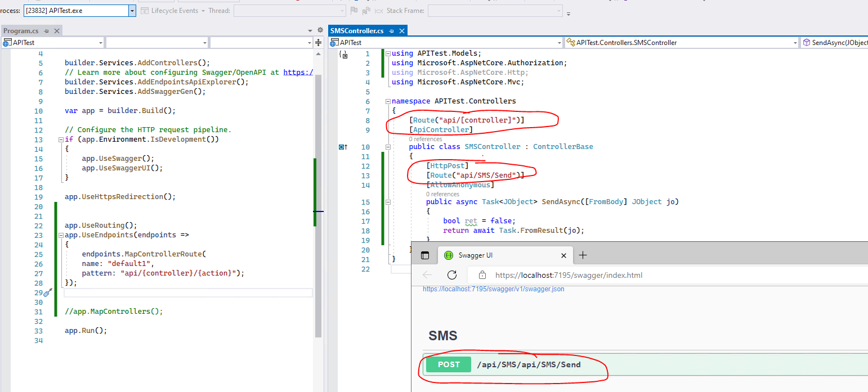This screenshot has width=868, height=392.
Task: Click '0 references' above SMSController class
Action: [x=426, y=139]
